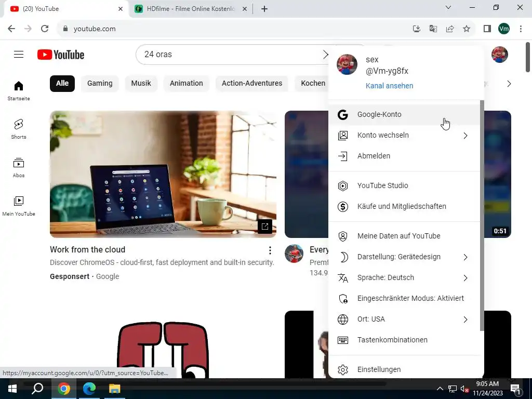Select the Action-Adventures filter chip
Viewport: 532px width, 399px height.
click(252, 84)
